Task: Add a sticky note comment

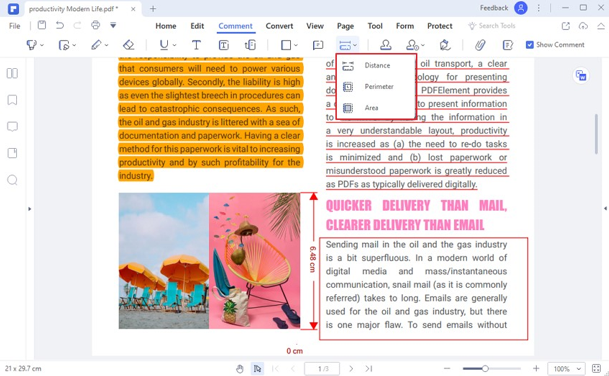Action: (318, 45)
